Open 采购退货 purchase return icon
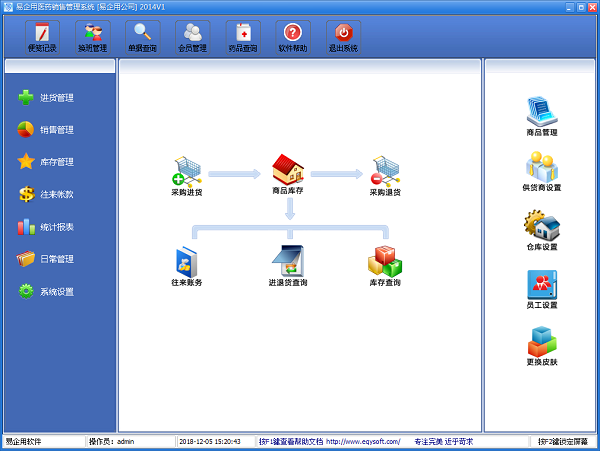 [385, 176]
